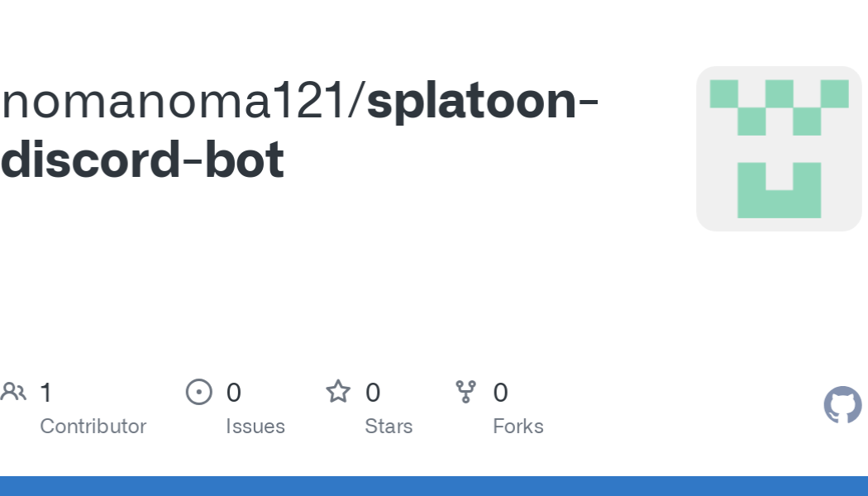Click the contributor count number 1
This screenshot has width=868, height=496.
46,393
